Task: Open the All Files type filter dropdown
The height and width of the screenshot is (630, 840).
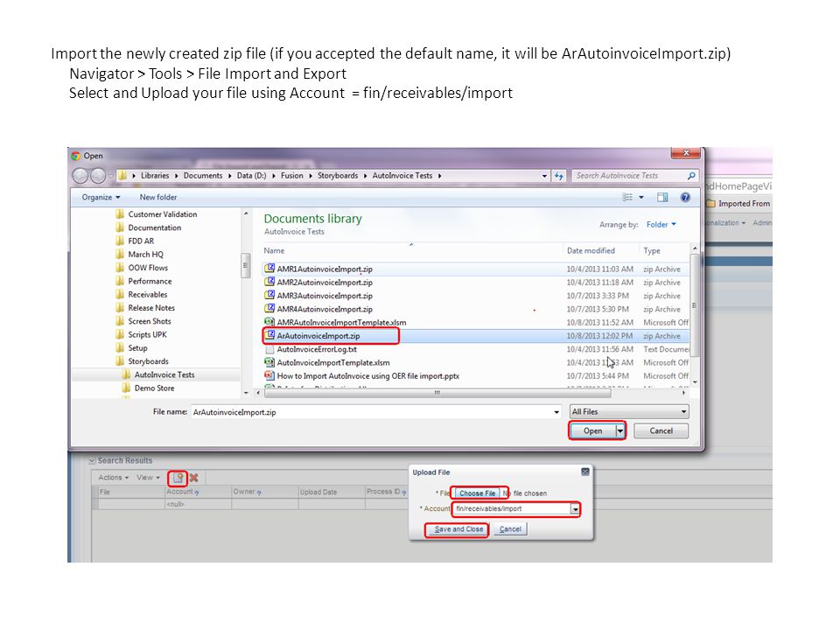Action: 629,411
